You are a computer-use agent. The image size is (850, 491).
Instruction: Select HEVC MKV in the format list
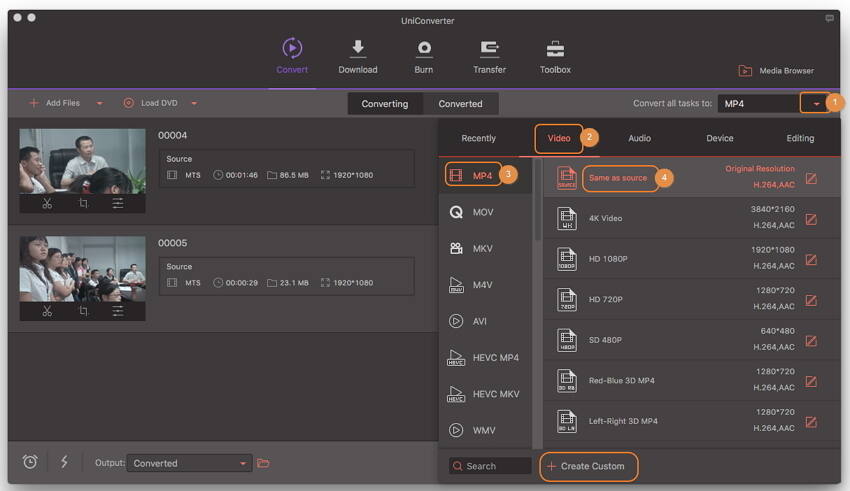485,393
